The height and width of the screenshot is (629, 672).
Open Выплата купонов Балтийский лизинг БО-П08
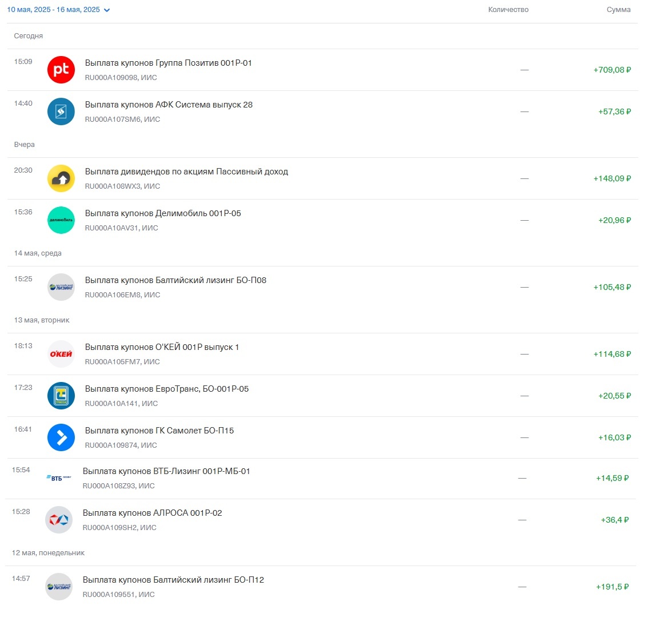pyautogui.click(x=176, y=280)
